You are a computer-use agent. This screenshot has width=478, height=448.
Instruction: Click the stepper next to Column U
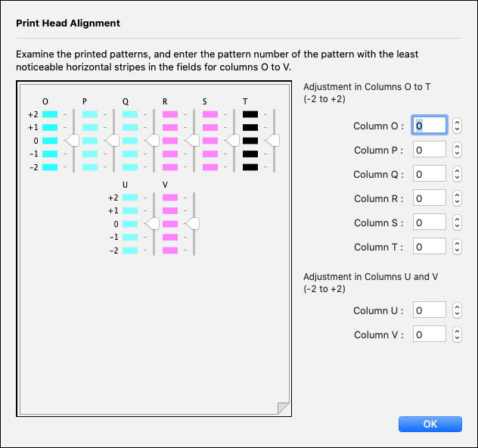(456, 310)
